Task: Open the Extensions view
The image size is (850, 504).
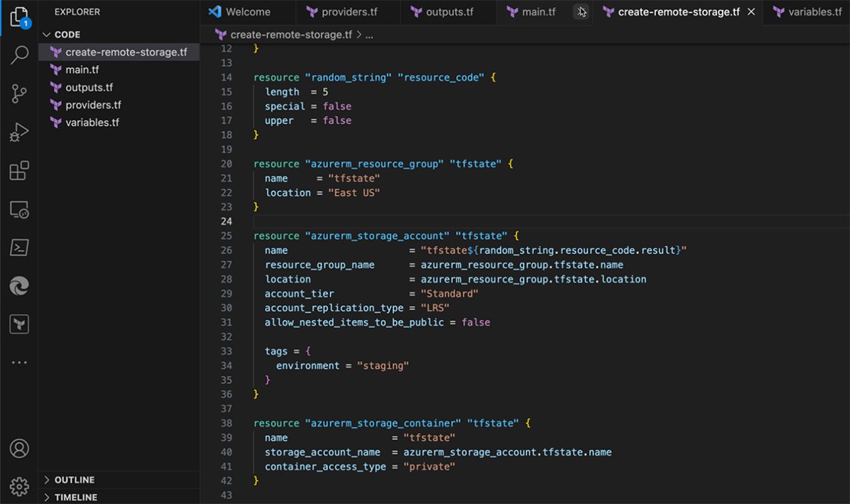Action: click(19, 171)
